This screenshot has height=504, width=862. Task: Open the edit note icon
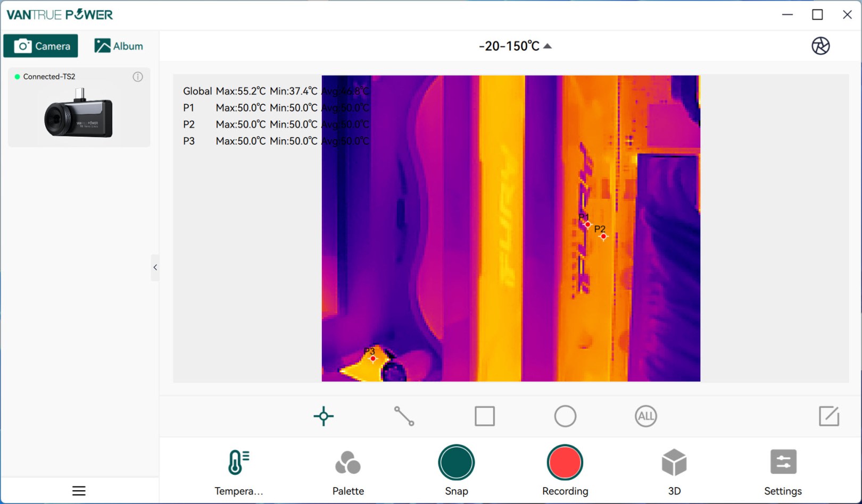[829, 416]
